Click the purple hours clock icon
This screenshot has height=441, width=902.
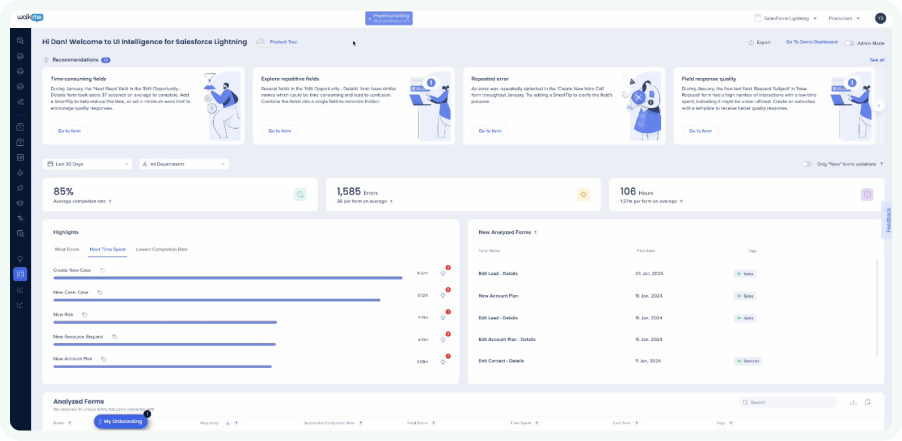coord(867,194)
